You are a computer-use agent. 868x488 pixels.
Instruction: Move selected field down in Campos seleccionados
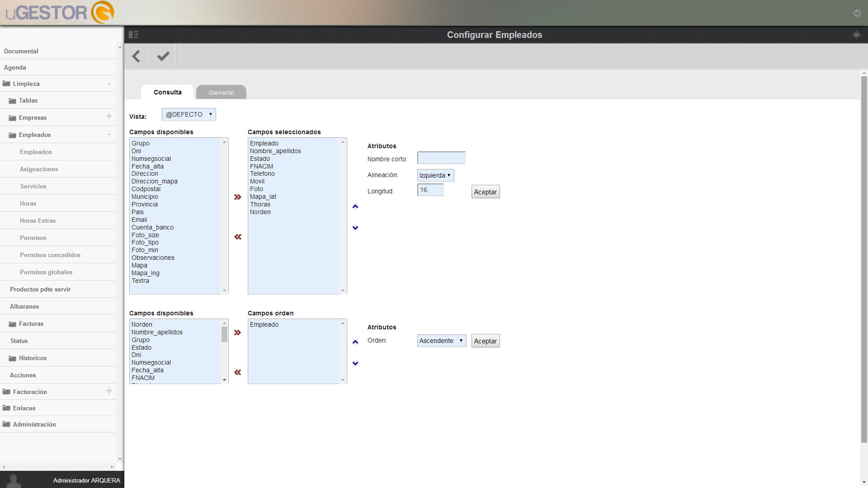pos(355,228)
